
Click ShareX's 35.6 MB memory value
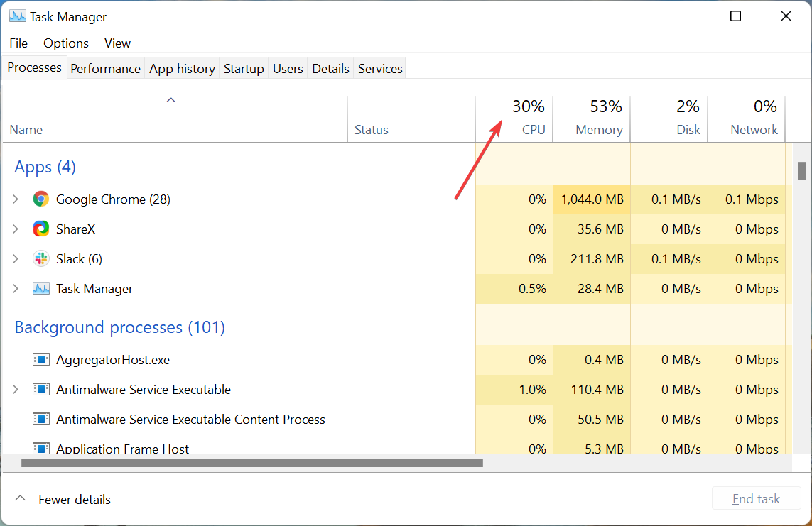[x=600, y=229]
